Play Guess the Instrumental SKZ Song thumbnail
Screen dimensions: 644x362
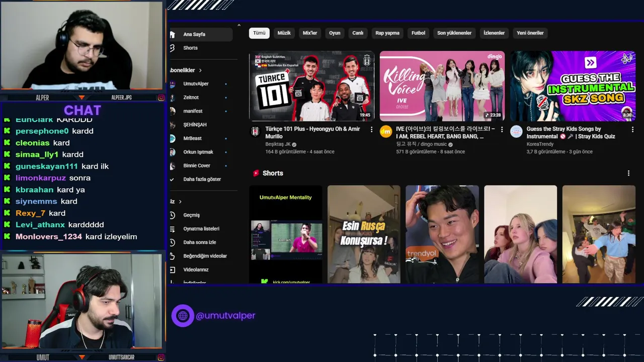tap(573, 86)
